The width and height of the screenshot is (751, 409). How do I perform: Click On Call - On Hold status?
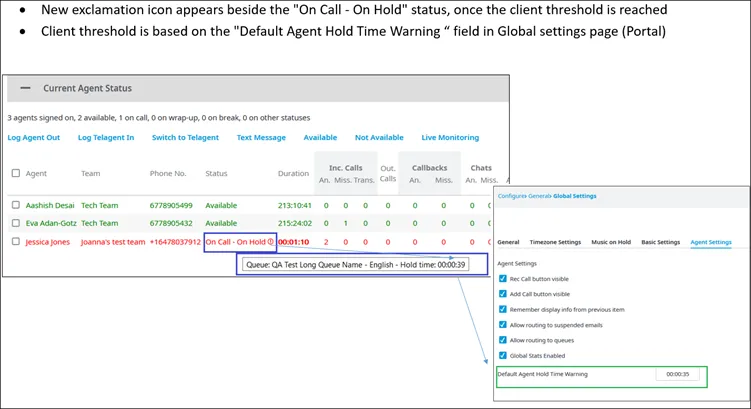tap(235, 242)
